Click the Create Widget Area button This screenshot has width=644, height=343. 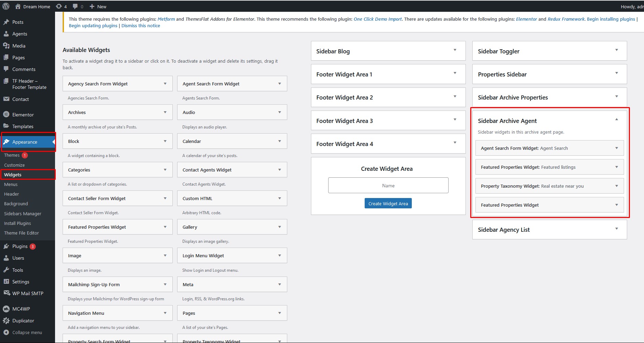388,204
